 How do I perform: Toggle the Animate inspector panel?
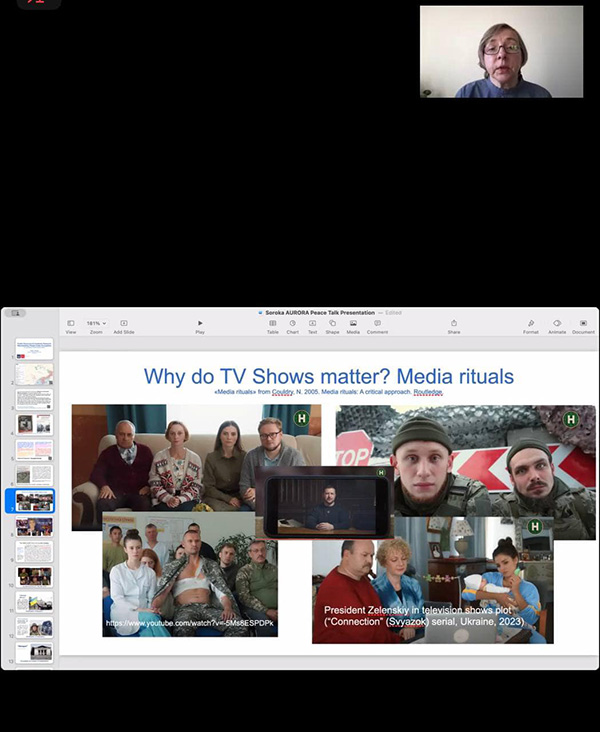click(x=557, y=326)
